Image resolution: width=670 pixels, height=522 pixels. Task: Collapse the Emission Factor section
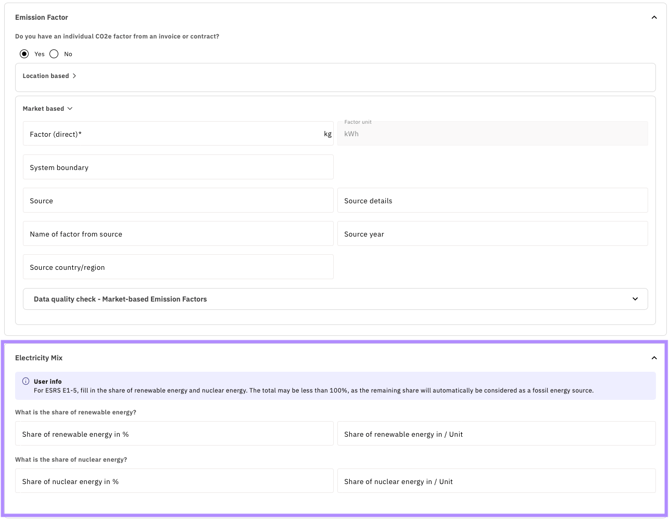click(654, 18)
